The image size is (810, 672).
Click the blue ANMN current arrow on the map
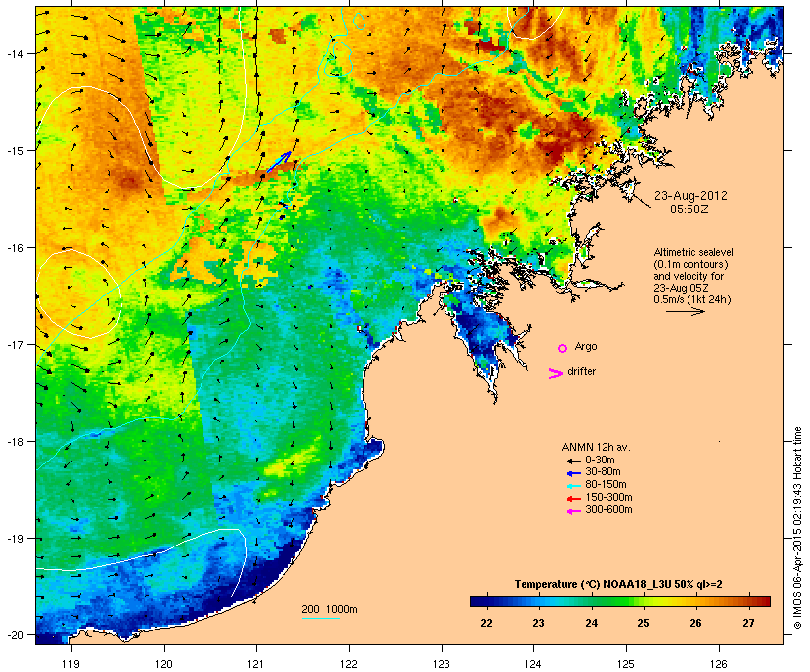point(279,162)
